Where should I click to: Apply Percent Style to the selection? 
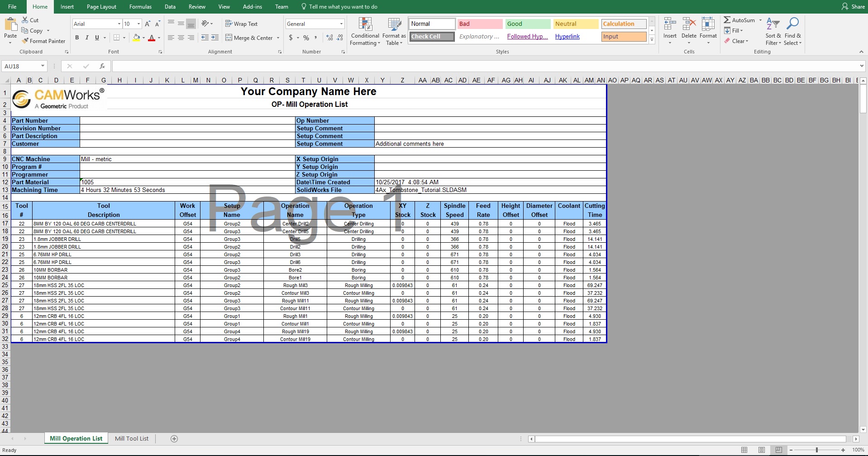point(306,38)
